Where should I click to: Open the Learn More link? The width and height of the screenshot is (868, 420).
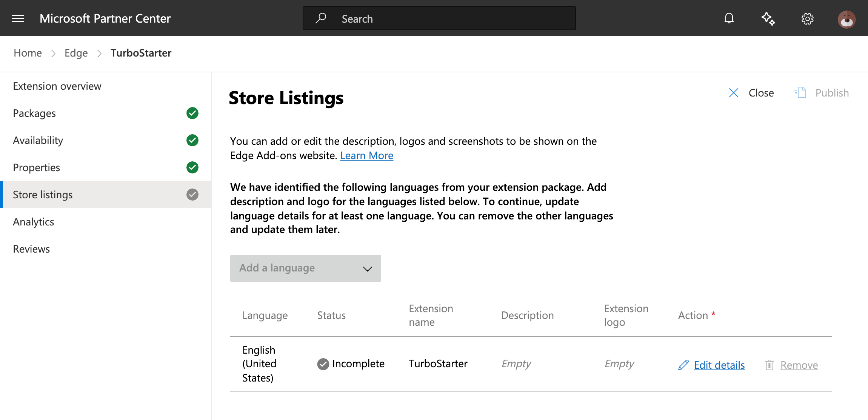click(x=366, y=155)
